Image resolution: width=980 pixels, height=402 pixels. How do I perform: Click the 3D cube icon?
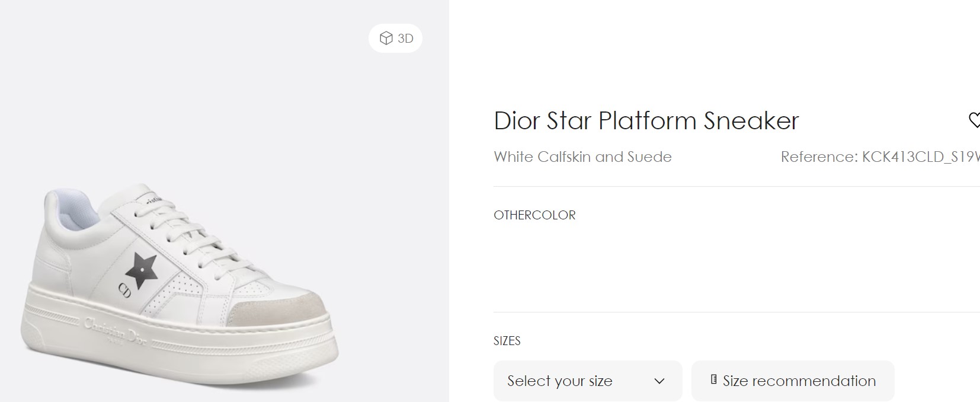[386, 39]
